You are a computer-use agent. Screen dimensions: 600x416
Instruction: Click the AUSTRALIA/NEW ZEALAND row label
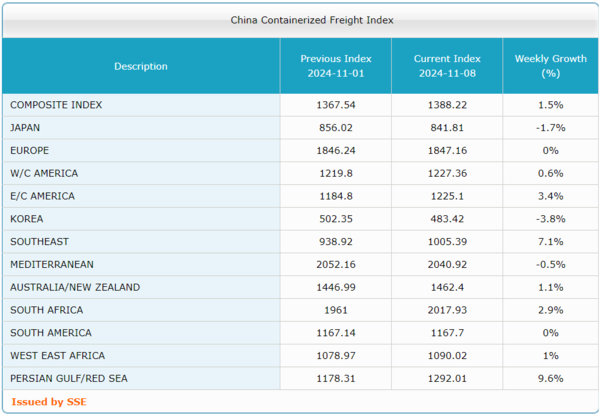[75, 287]
